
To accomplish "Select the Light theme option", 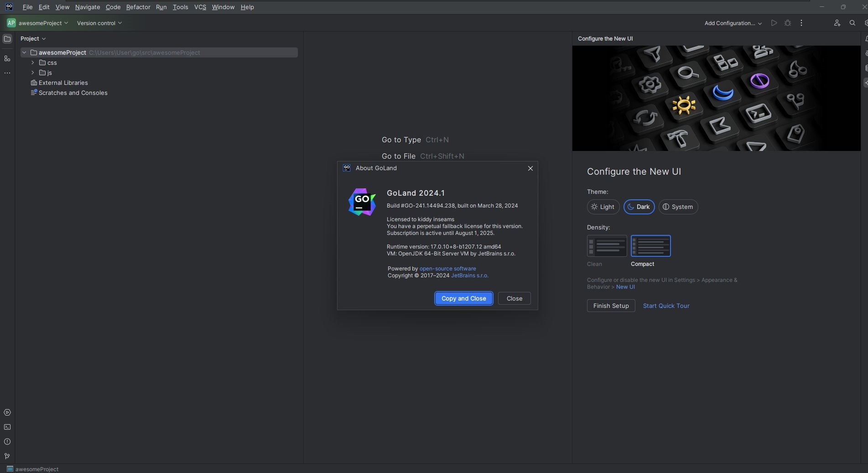I will [x=603, y=207].
